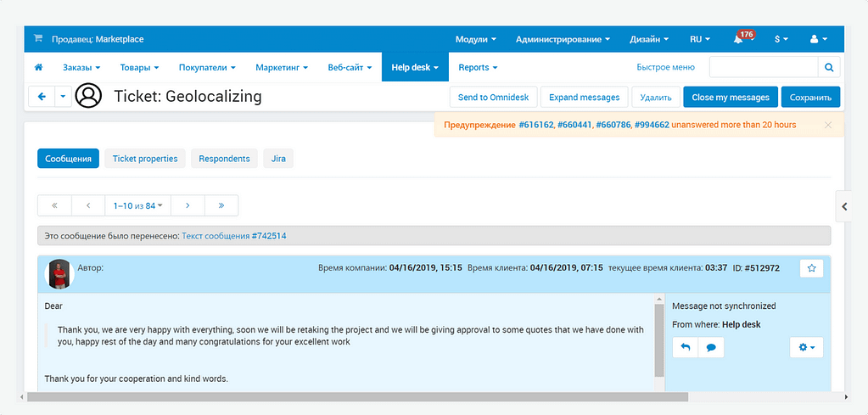
Task: Open the Help desk menu
Action: click(x=414, y=67)
